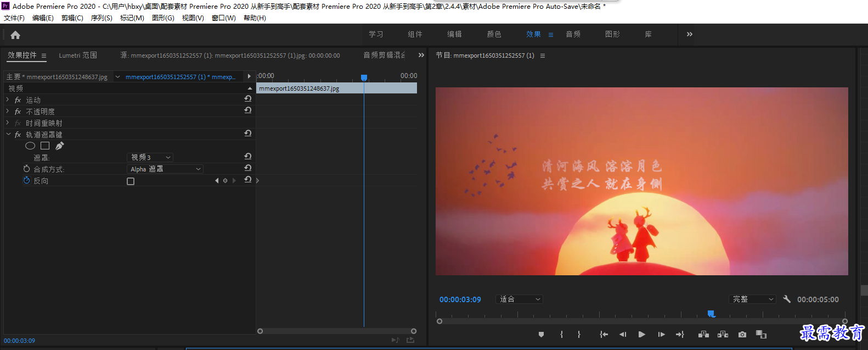Reset the 轨道遮罩键 effect

click(248, 134)
